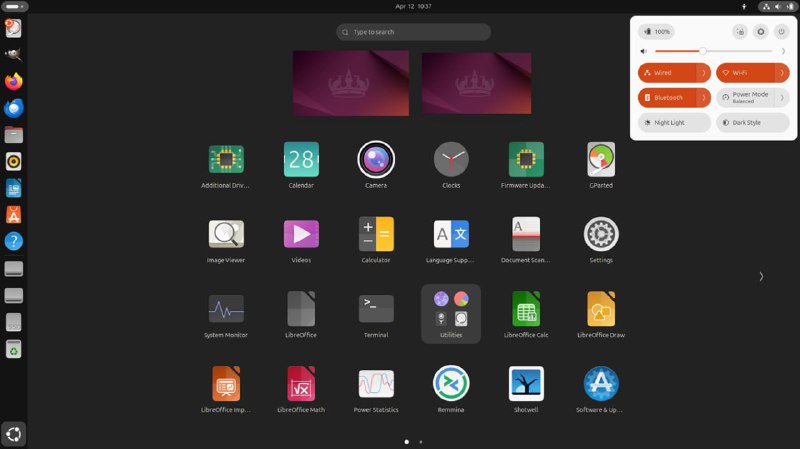
Task: Expand sound output options arrow
Action: coord(783,51)
